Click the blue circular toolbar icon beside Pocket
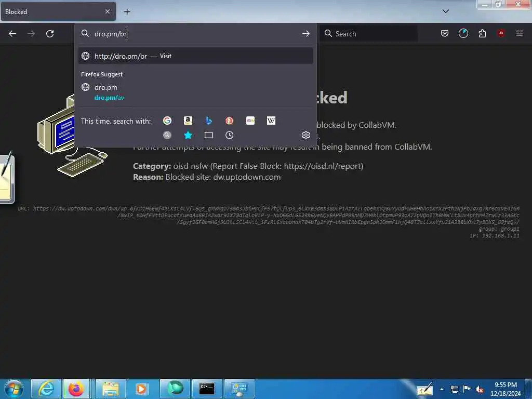Image resolution: width=532 pixels, height=399 pixels. pos(463,33)
